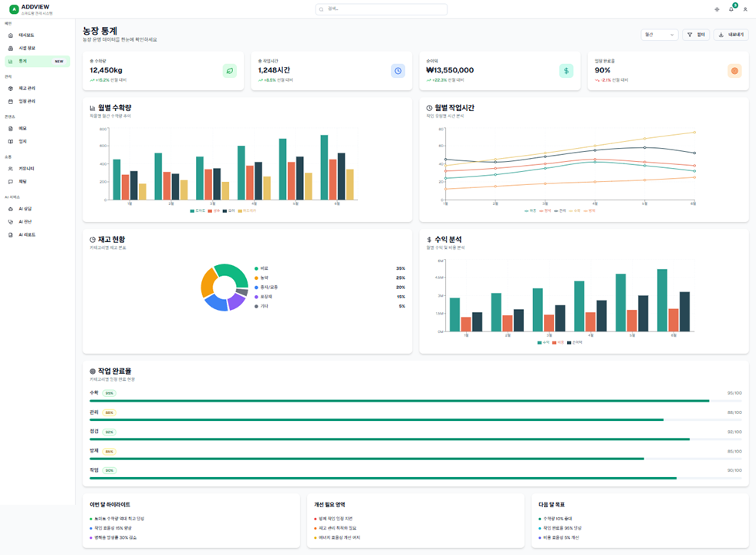Select 커뮤니티 in the sidebar
The image size is (756, 555).
click(x=26, y=169)
